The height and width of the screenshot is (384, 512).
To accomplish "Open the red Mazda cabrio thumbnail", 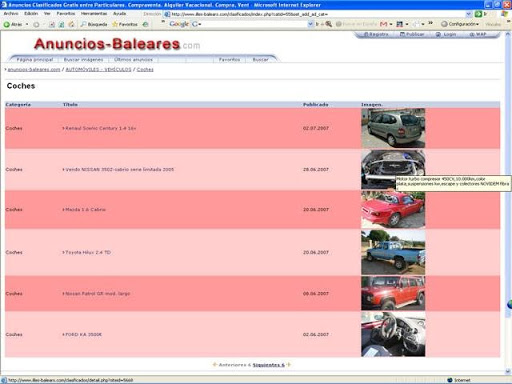I will click(393, 210).
